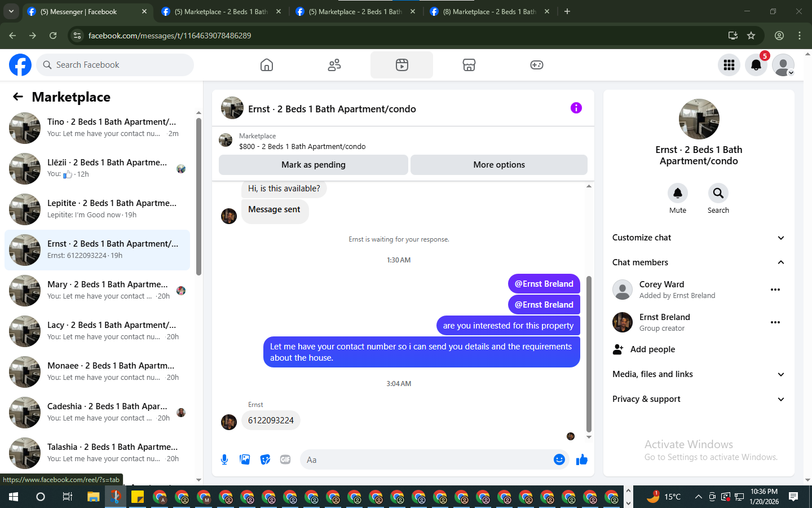The image size is (812, 508).
Task: Open the $800 - 2 Beds 1 Bath listing link
Action: click(x=302, y=147)
